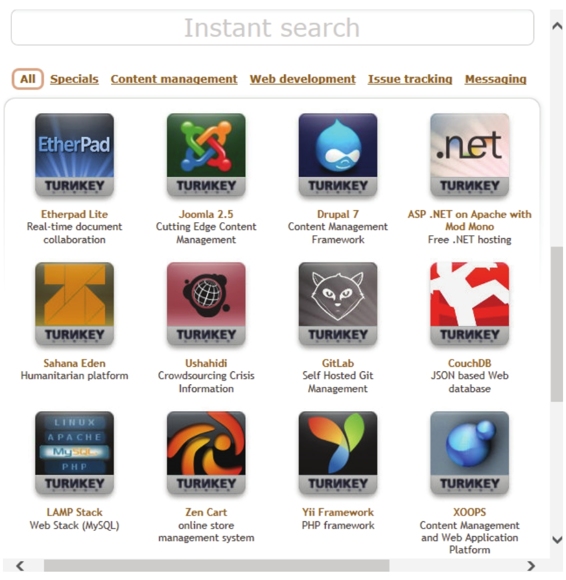Image resolution: width=566 pixels, height=580 pixels.
Task: Click the horizontal scrollbar right arrow
Action: [x=531, y=566]
